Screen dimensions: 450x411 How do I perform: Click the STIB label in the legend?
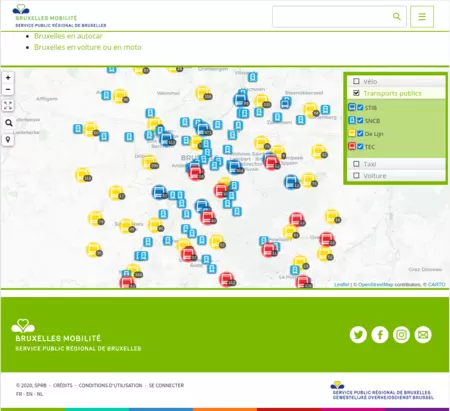[371, 108]
